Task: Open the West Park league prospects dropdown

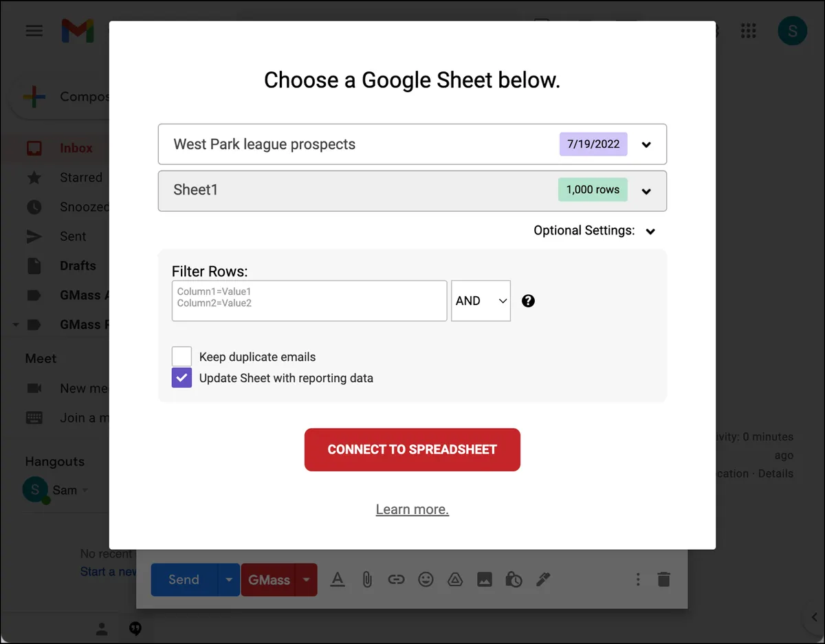Action: (x=412, y=144)
